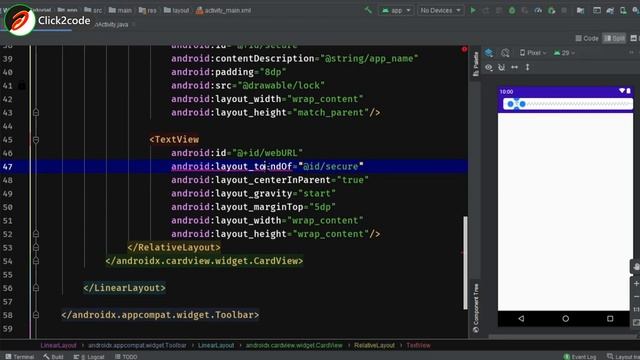Click the red error indicator in editor
Screen dimensions: 640x360
click(x=464, y=49)
